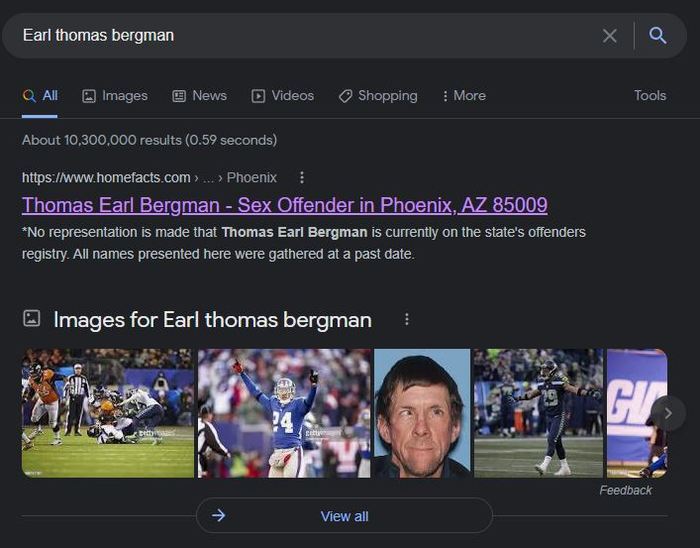
Task: Open the number 24 blue jersey thumbnail
Action: 284,412
